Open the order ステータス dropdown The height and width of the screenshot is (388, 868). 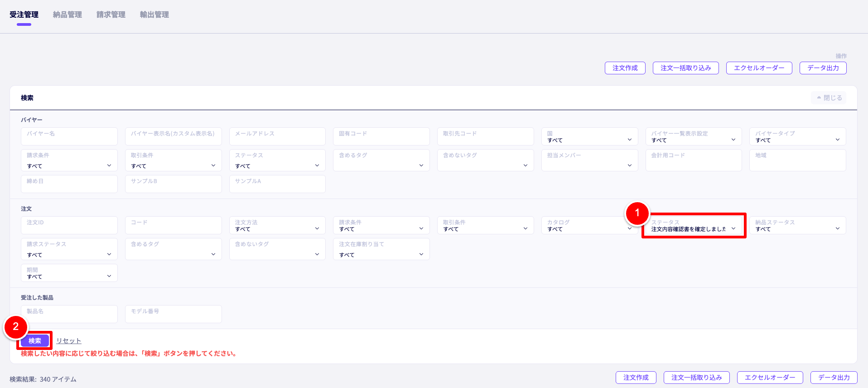pyautogui.click(x=693, y=226)
